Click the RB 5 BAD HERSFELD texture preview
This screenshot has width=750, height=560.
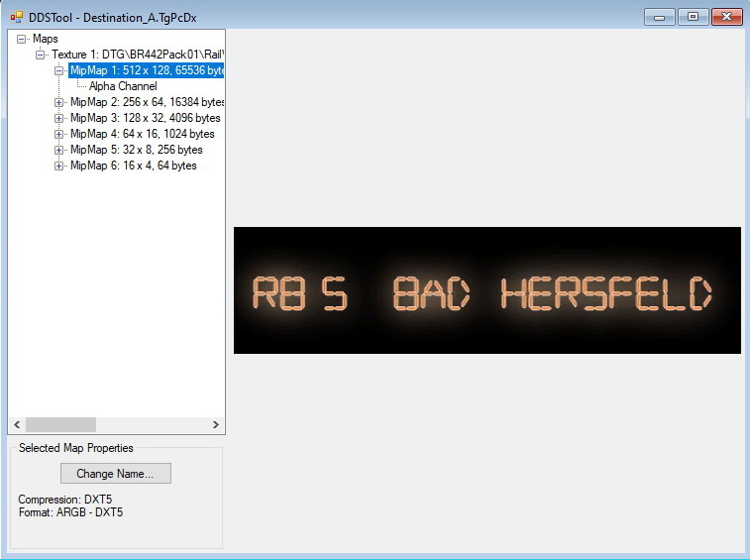click(486, 290)
